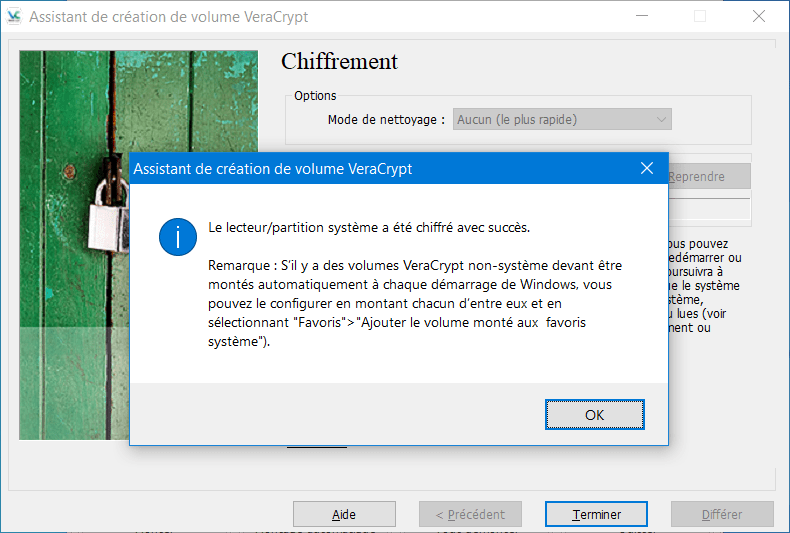Click the Remarque paragraph text

tap(415, 304)
